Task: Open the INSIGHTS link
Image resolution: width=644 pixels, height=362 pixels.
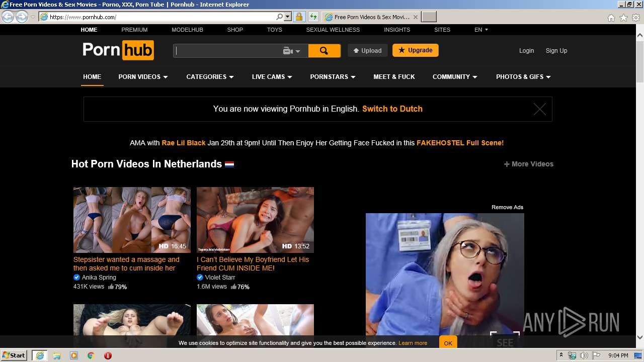Action: 397,30
